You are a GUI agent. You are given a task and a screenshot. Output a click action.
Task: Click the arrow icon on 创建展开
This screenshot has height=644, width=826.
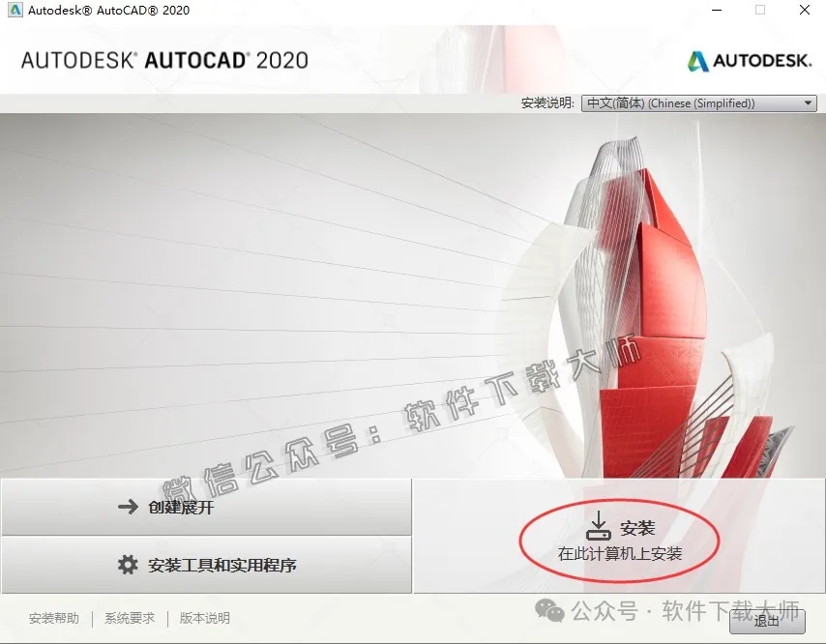click(x=127, y=506)
